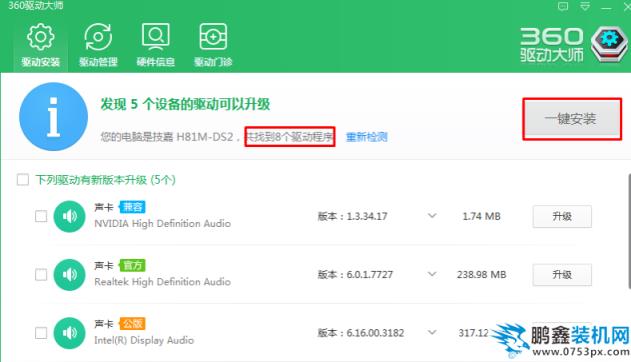Click the Intel Display Audio speaker icon

click(69, 333)
